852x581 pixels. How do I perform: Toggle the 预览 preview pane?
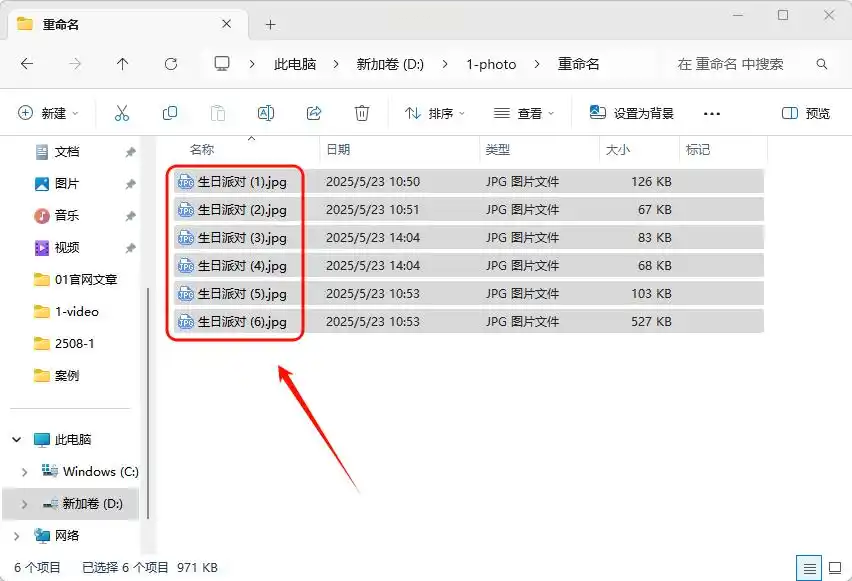tap(806, 113)
